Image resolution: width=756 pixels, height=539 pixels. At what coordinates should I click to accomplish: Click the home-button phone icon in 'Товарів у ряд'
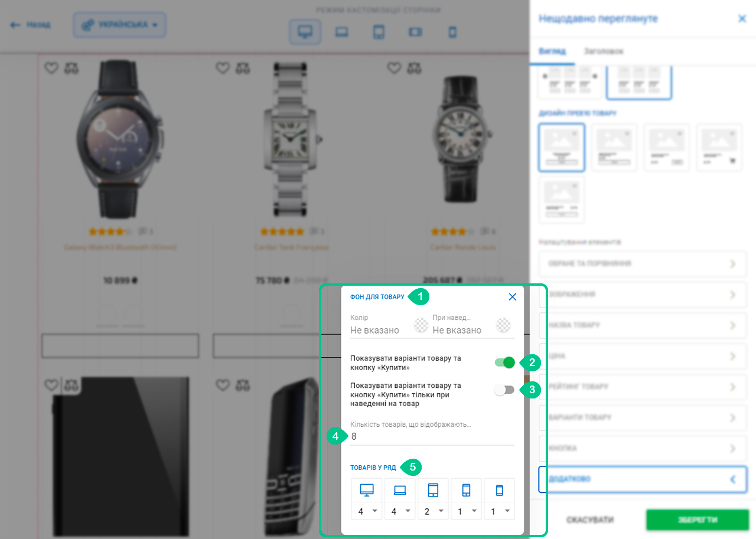tap(466, 490)
